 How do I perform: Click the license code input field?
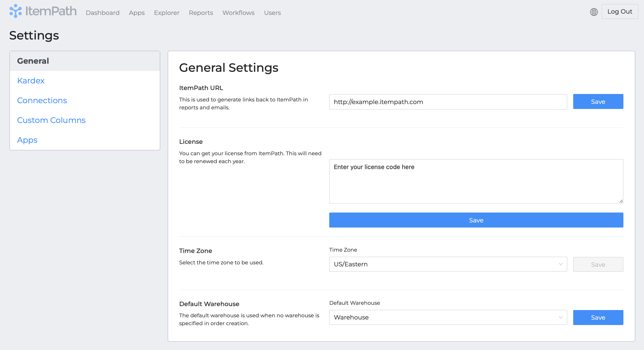[x=476, y=181]
